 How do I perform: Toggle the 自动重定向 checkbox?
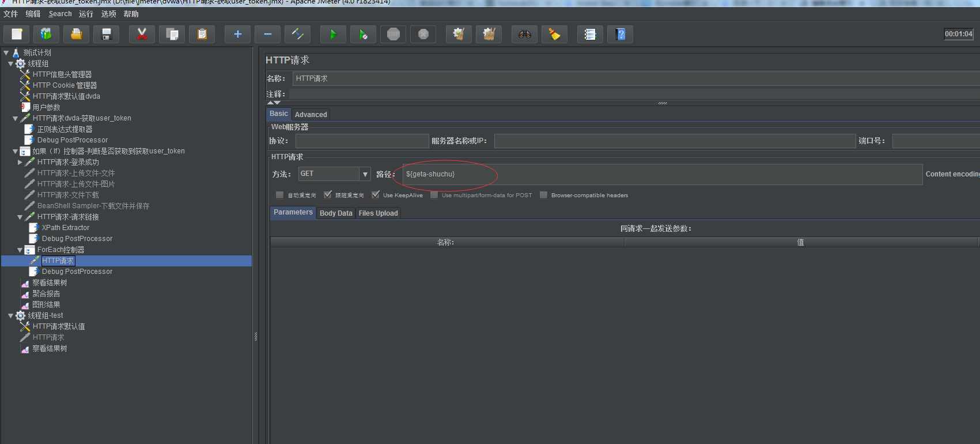coord(279,195)
